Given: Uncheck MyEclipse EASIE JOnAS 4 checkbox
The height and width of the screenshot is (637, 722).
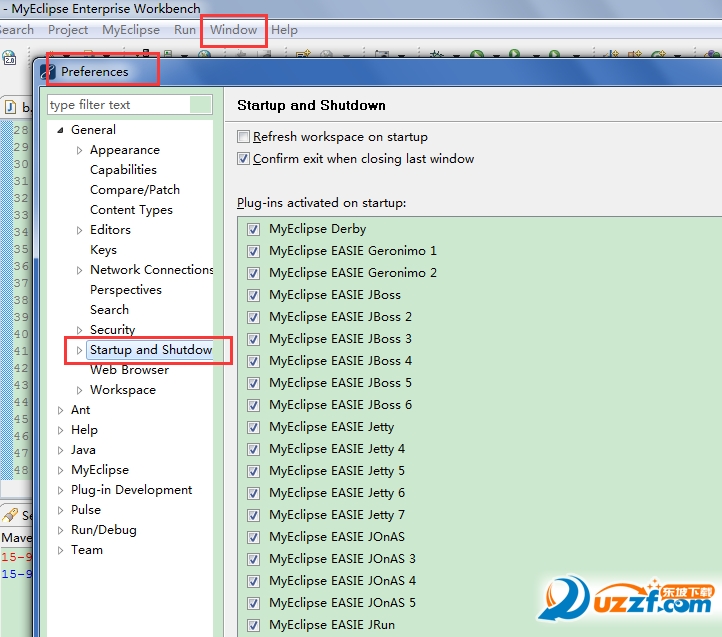Looking at the screenshot, I should point(253,581).
